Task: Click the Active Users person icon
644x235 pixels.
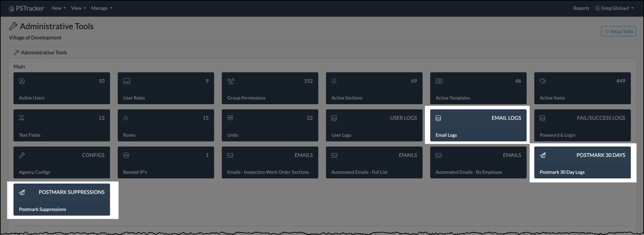Action: pyautogui.click(x=22, y=81)
